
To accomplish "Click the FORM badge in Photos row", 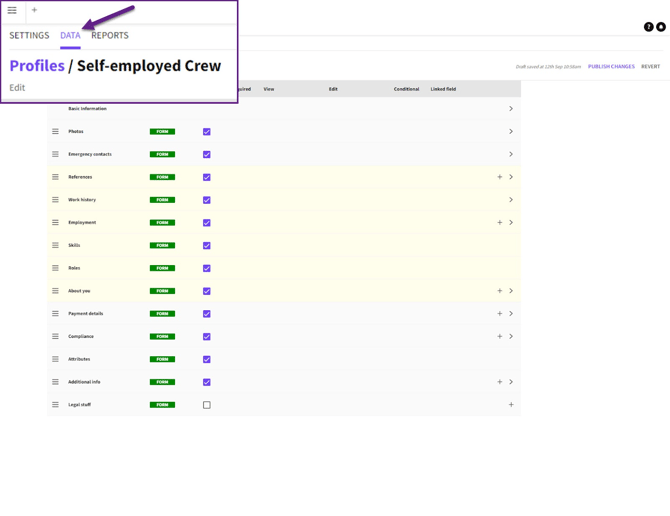I will click(x=162, y=132).
